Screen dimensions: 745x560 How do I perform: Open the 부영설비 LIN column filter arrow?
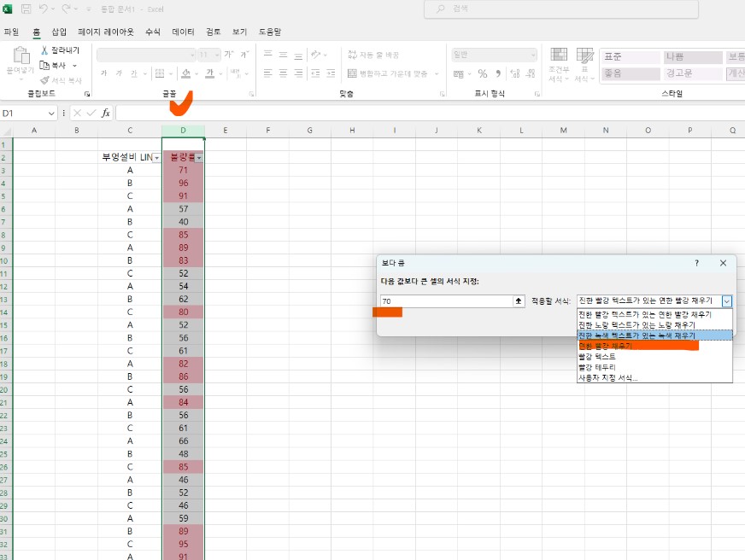(157, 157)
